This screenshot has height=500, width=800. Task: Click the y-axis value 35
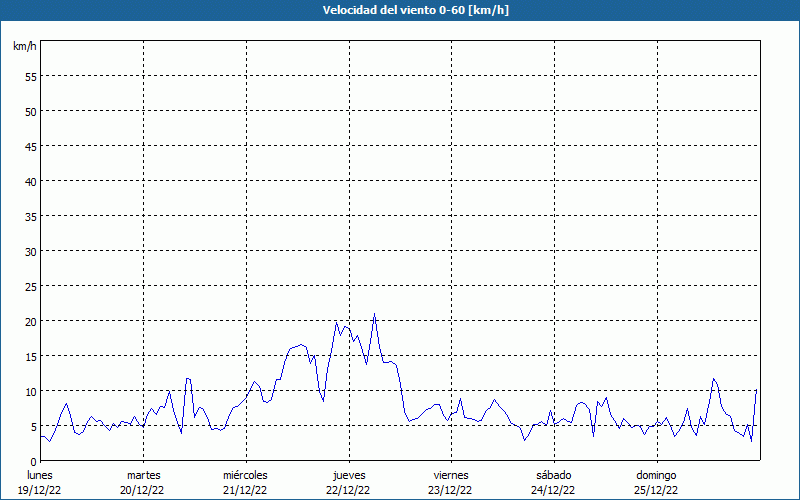click(31, 216)
